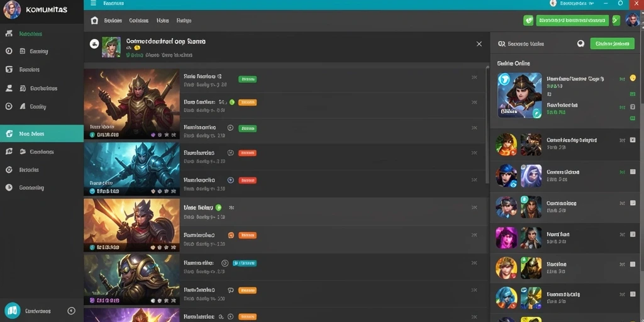Open the user portrait at the header's far right
Screen dimensions: 644x322
click(x=633, y=19)
